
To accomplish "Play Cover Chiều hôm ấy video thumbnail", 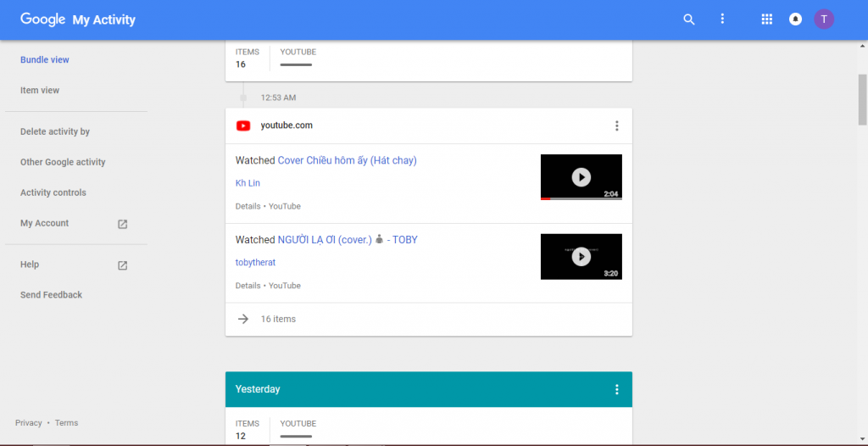I will point(581,177).
